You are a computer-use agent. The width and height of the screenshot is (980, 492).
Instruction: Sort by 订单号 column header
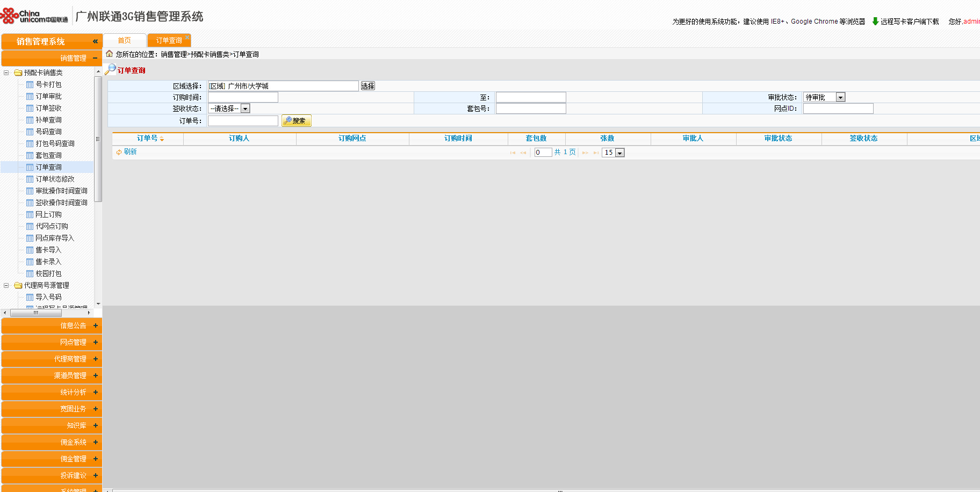pyautogui.click(x=148, y=139)
